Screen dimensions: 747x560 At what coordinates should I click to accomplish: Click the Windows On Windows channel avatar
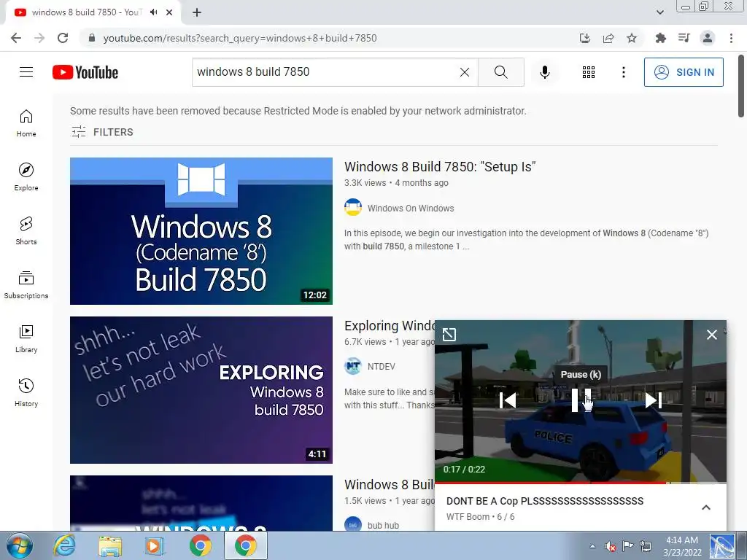[x=353, y=207]
